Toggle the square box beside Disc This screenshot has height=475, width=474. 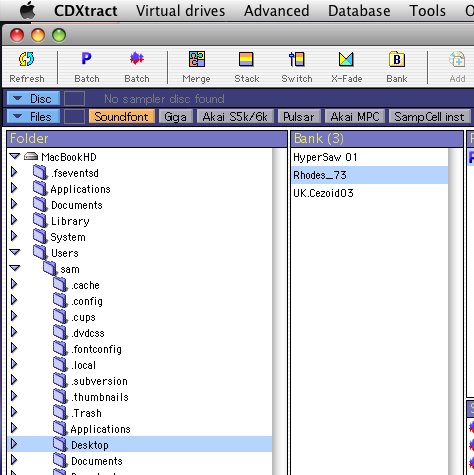tap(74, 99)
